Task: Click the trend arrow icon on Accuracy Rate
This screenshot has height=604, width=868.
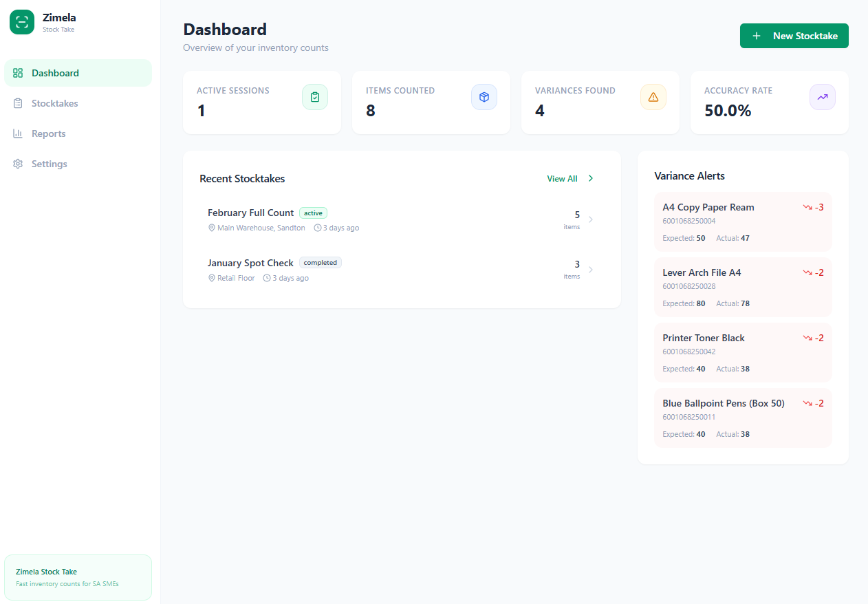Action: [x=823, y=97]
